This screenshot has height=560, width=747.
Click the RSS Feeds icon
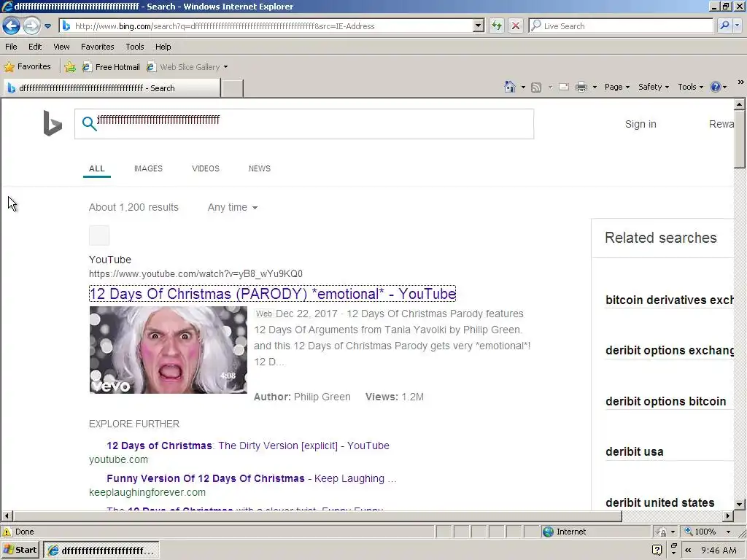[x=536, y=87]
